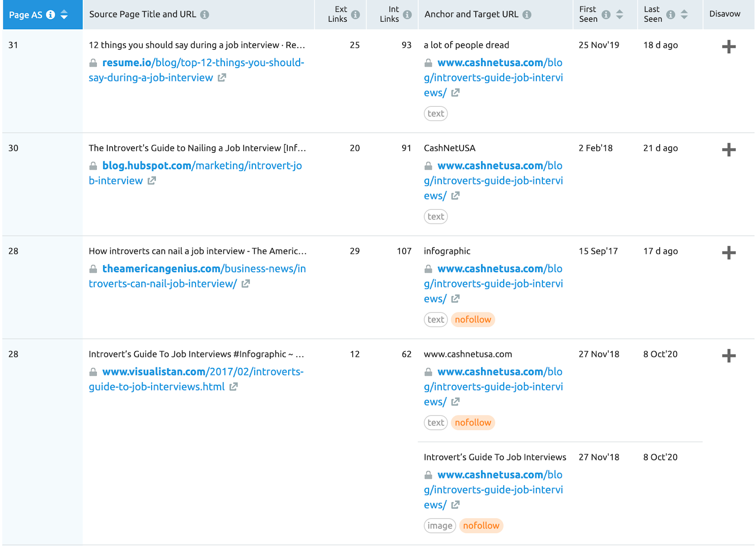Viewport: 756px width, 546px height.
Task: Open external link icon for theamericangenius.com URL
Action: tap(246, 284)
